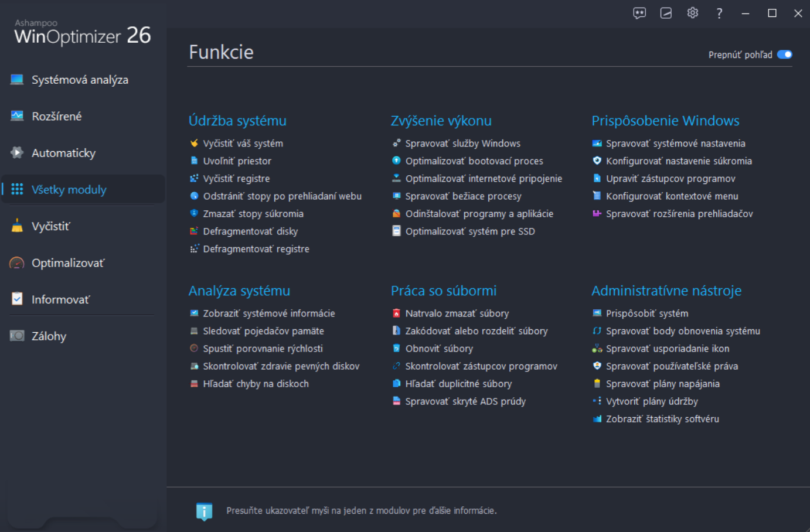This screenshot has width=810, height=532.
Task: Launch Vyčistiť registre module
Action: (236, 179)
